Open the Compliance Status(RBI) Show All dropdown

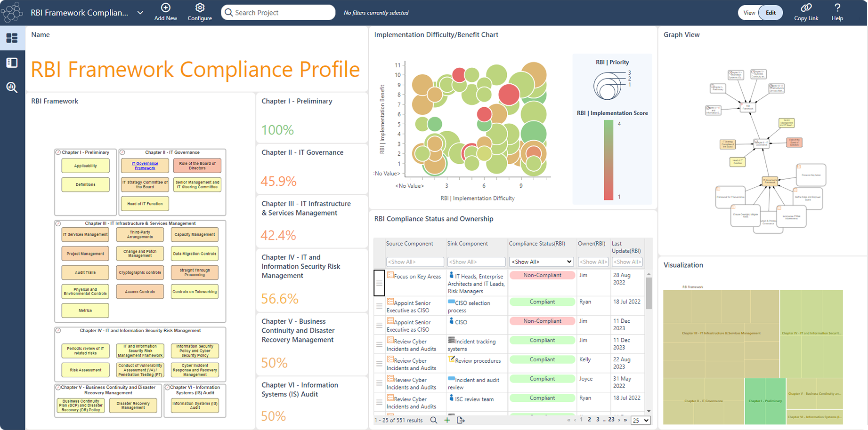click(541, 262)
